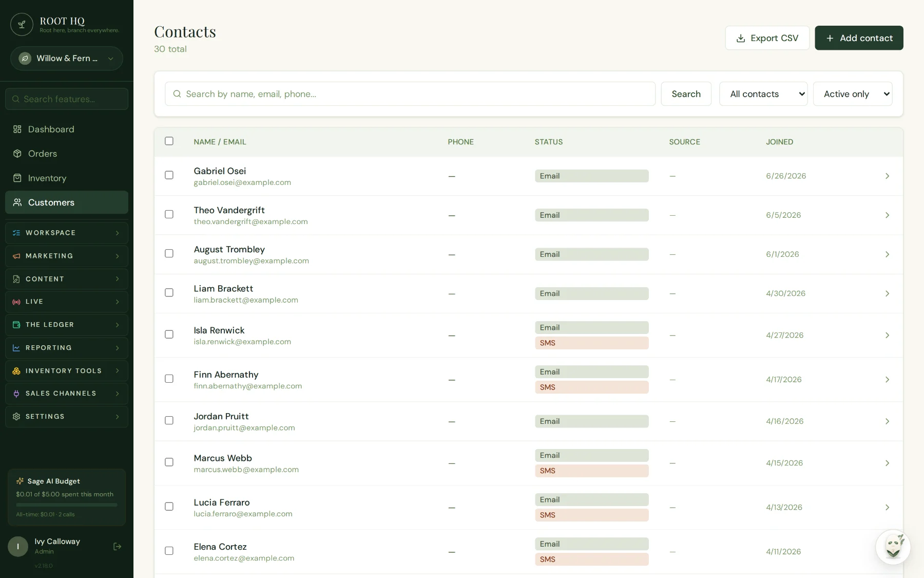Open the All contacts filter dropdown
924x578 pixels.
pos(763,94)
